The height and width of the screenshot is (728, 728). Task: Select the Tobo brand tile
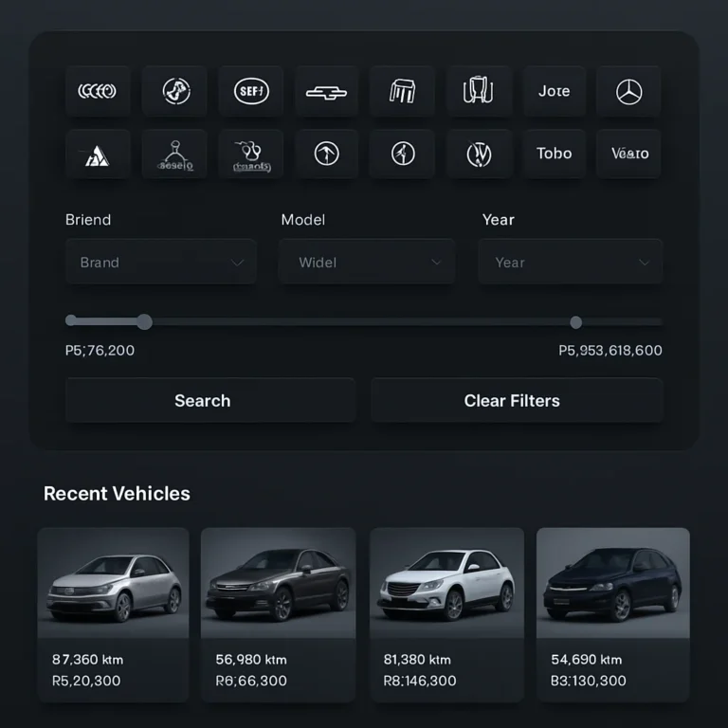pos(554,155)
